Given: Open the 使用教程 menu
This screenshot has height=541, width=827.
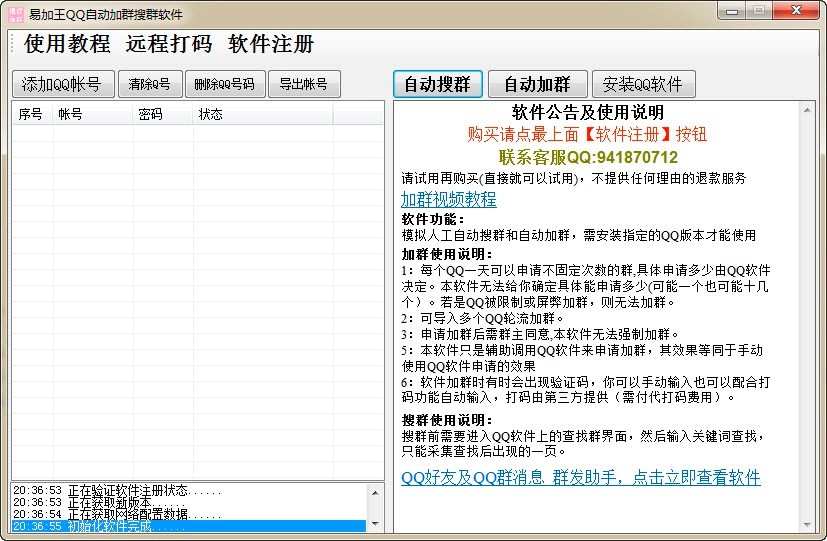Looking at the screenshot, I should (x=67, y=44).
